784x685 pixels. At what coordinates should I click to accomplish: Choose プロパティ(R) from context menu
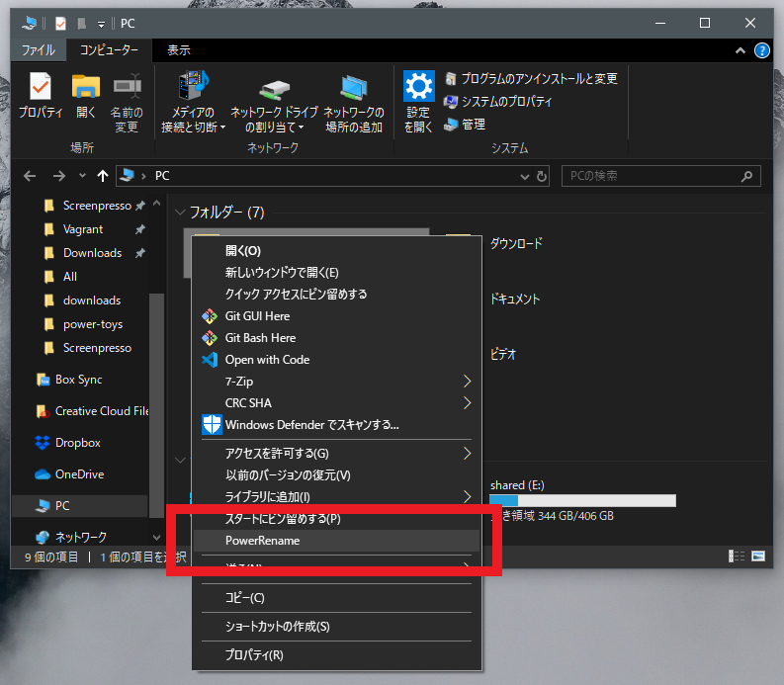336,655
